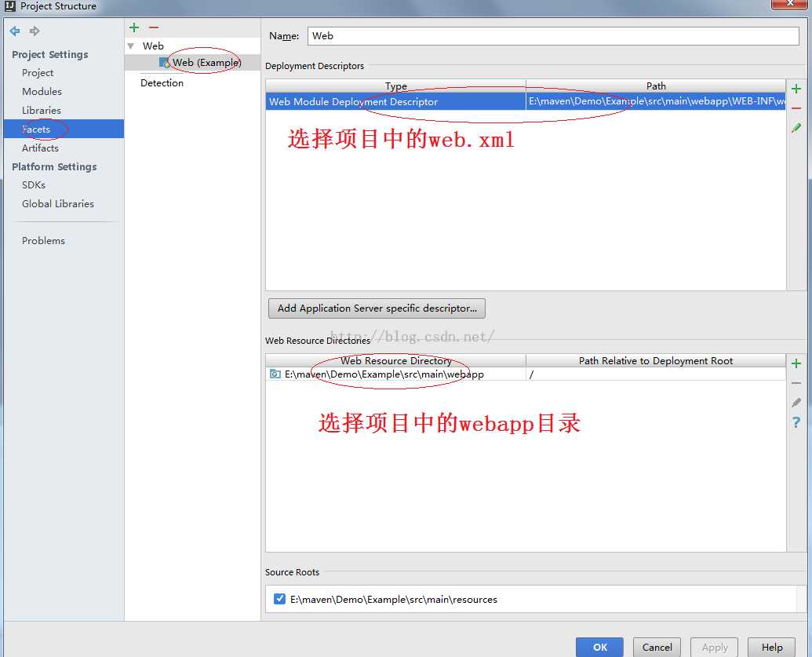Select the Web Module Deployment Descriptor row
The width and height of the screenshot is (812, 657).
point(526,101)
